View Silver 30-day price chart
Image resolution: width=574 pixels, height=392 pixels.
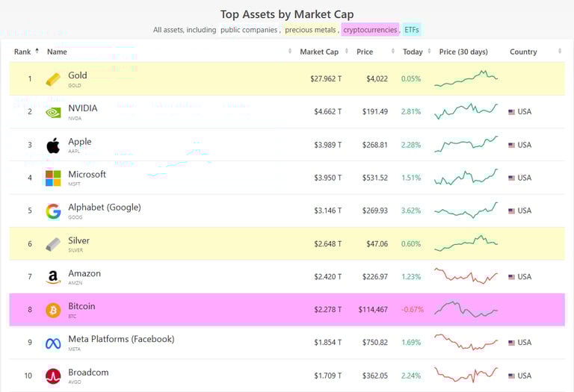(466, 243)
